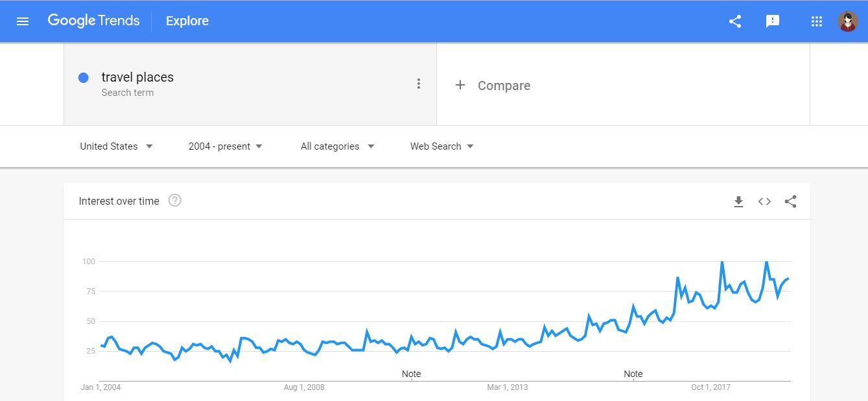Screen dimensions: 868x401
Task: Get embed code for the chart
Action: pyautogui.click(x=764, y=201)
